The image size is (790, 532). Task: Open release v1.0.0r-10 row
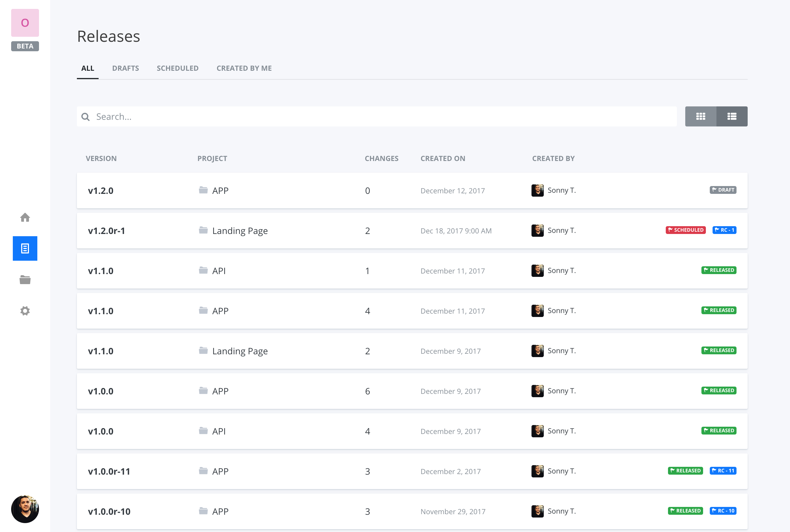[109, 511]
